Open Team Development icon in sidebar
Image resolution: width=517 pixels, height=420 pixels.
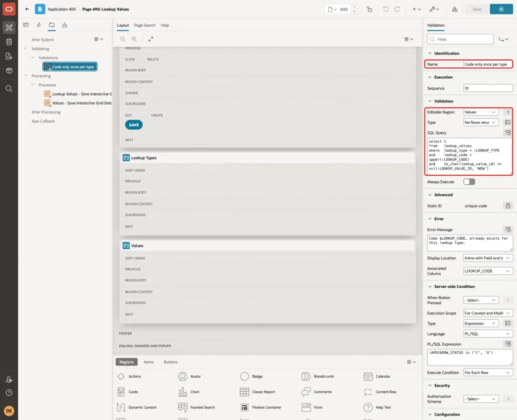[9, 57]
